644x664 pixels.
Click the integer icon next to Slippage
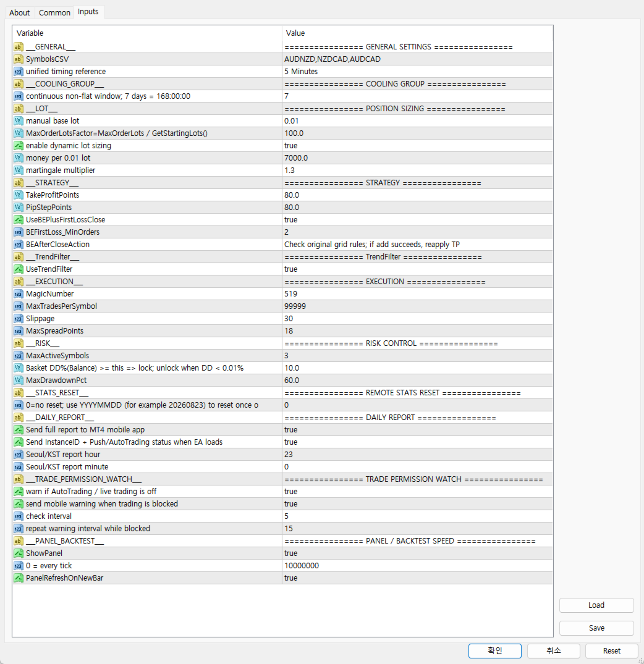pyautogui.click(x=18, y=319)
